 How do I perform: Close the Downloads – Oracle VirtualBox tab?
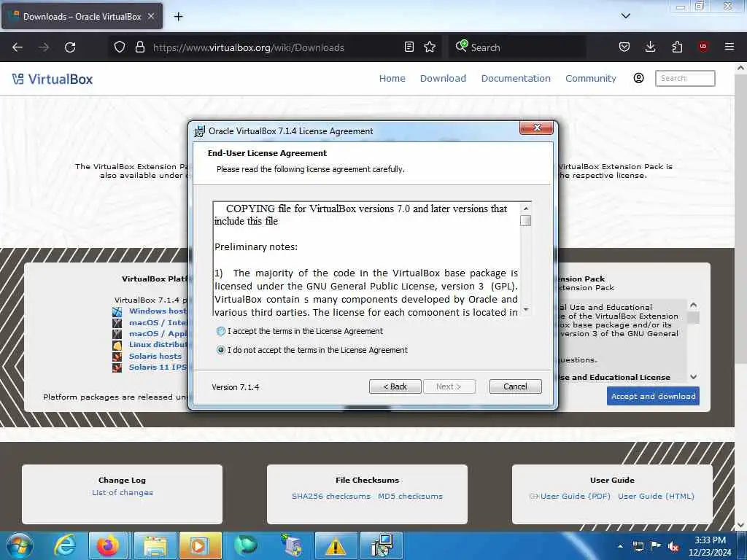pyautogui.click(x=151, y=16)
